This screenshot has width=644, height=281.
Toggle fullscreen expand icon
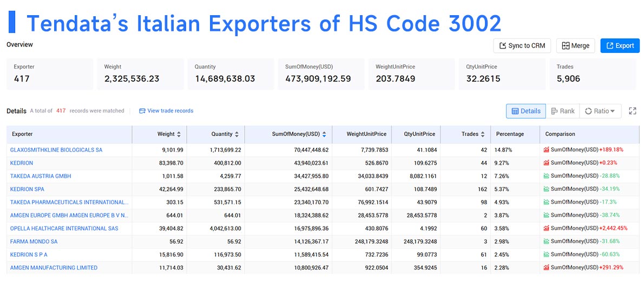(633, 111)
